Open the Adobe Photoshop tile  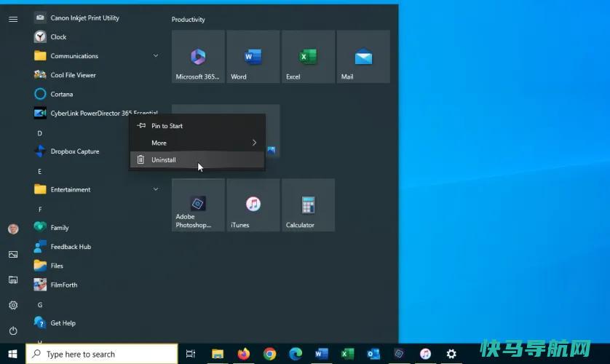[198, 205]
